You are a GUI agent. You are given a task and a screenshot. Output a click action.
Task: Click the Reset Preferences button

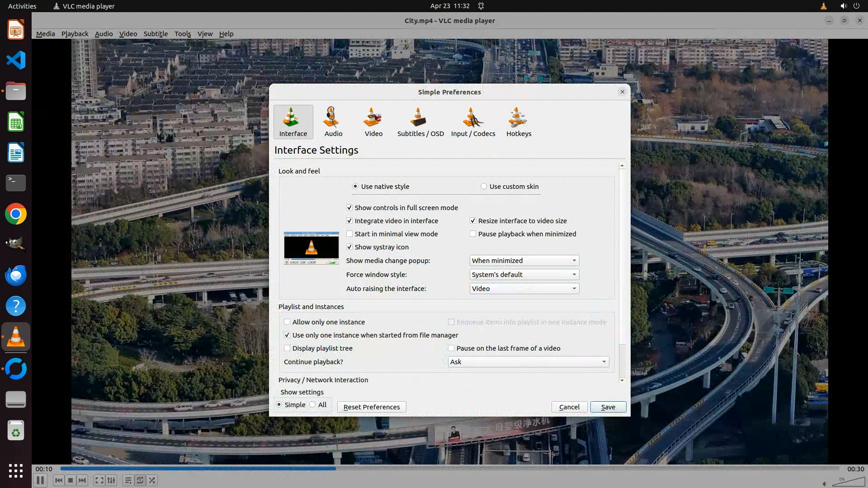pyautogui.click(x=371, y=407)
